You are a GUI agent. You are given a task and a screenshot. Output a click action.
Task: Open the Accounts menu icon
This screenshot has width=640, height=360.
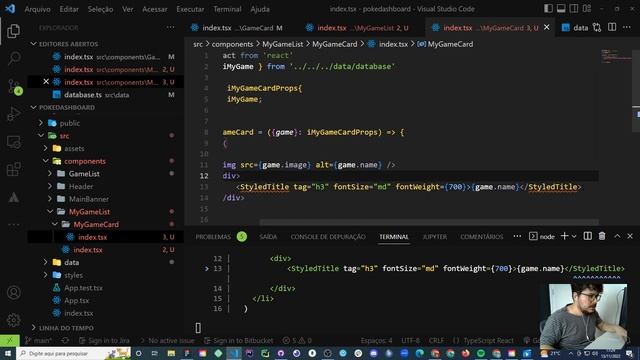point(13,292)
